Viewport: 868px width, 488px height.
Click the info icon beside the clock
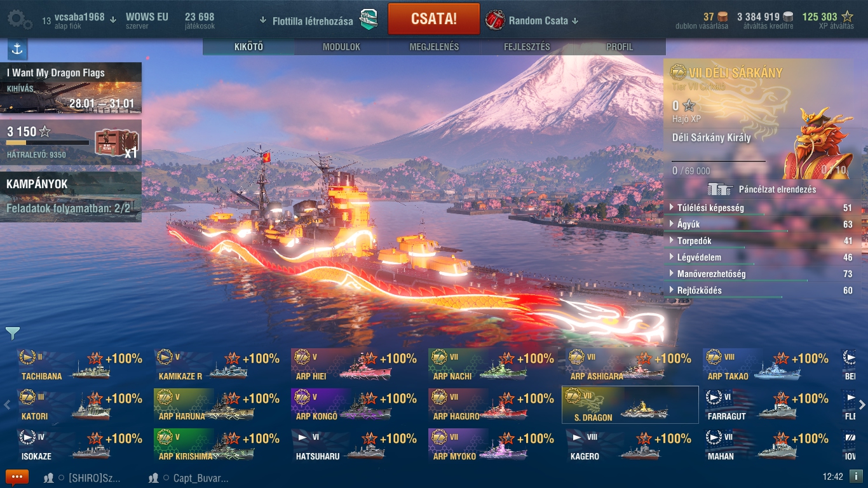[856, 476]
